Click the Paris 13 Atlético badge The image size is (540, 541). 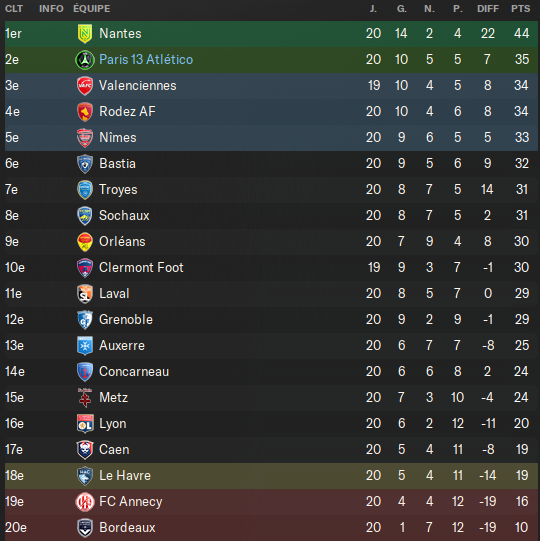[85, 60]
